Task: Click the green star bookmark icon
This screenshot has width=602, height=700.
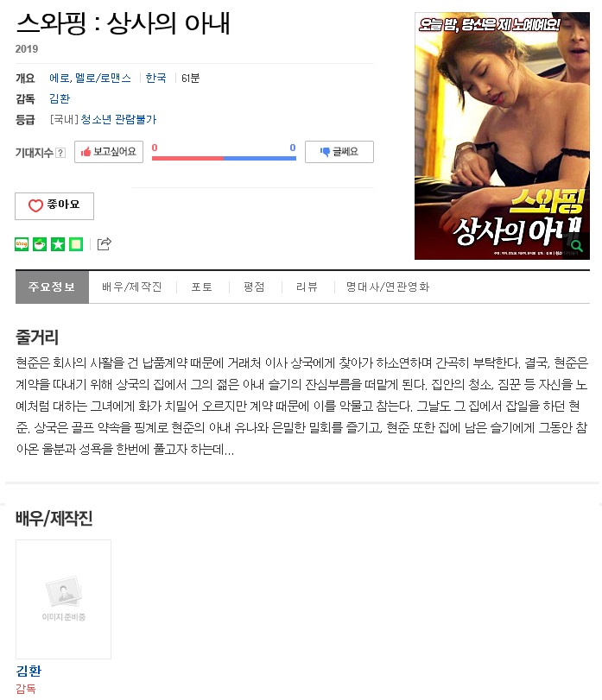Action: pyautogui.click(x=58, y=244)
